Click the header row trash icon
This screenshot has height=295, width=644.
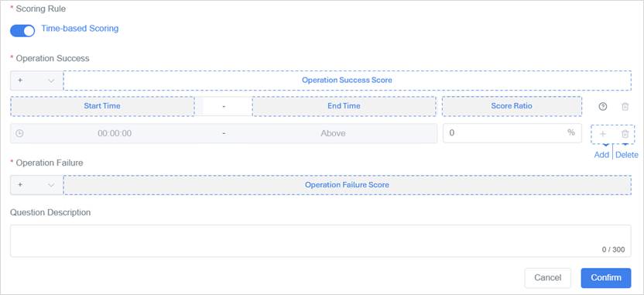tap(625, 106)
